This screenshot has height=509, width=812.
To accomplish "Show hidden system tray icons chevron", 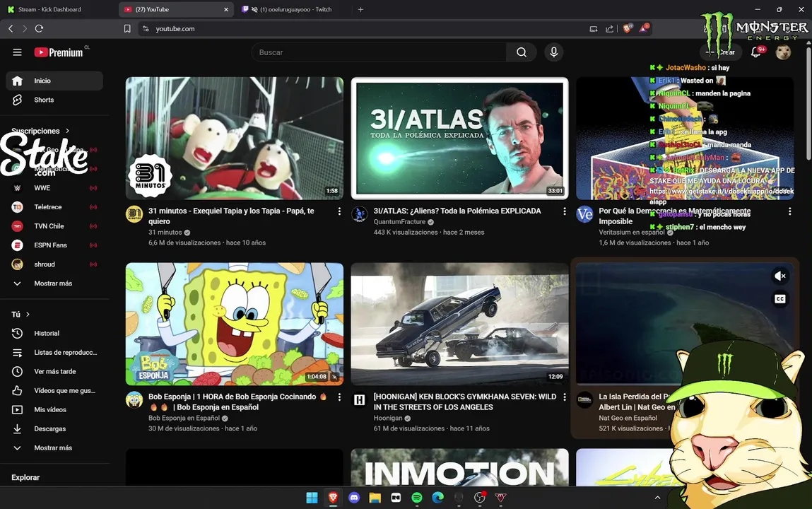I will 657,498.
